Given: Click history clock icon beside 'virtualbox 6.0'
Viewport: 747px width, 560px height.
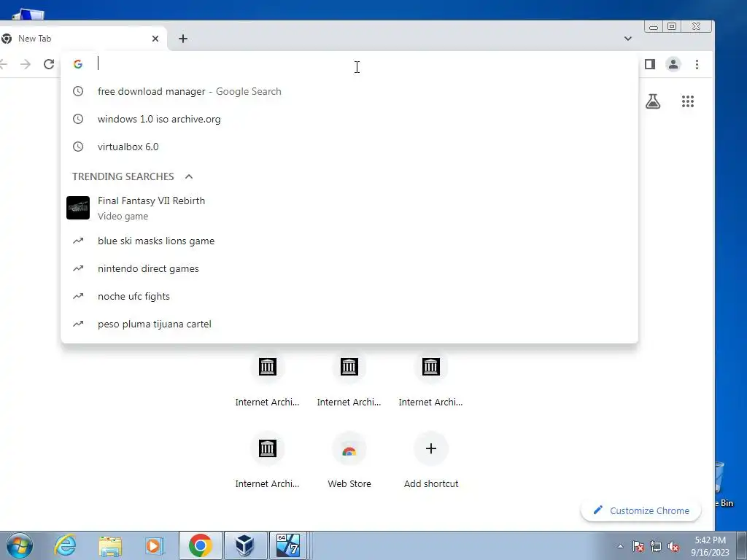Looking at the screenshot, I should (x=78, y=147).
